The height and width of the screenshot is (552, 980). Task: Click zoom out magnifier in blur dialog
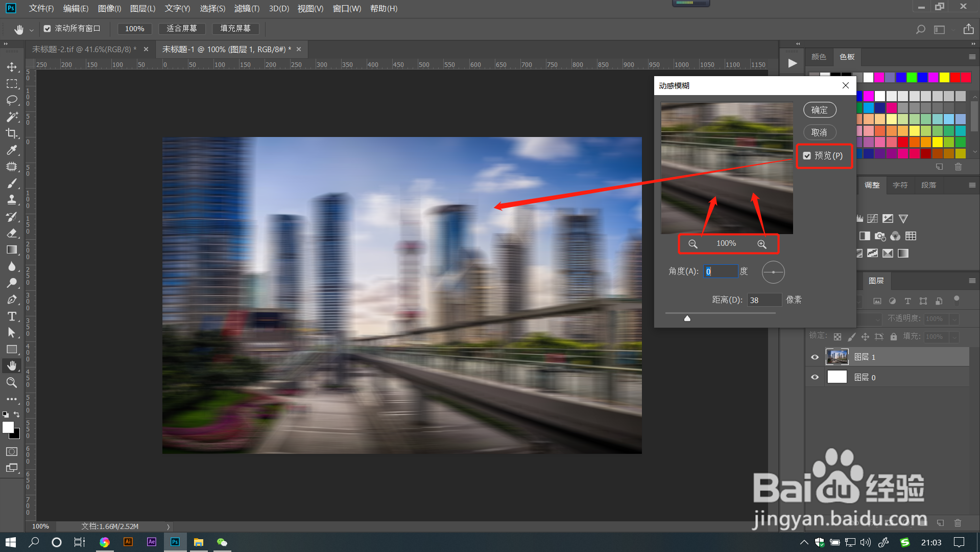[x=692, y=244]
